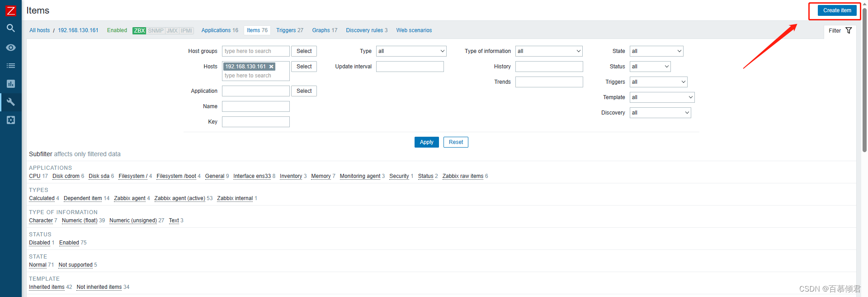Focus the History input field
Viewport: 868px width, 297px height.
(x=549, y=67)
